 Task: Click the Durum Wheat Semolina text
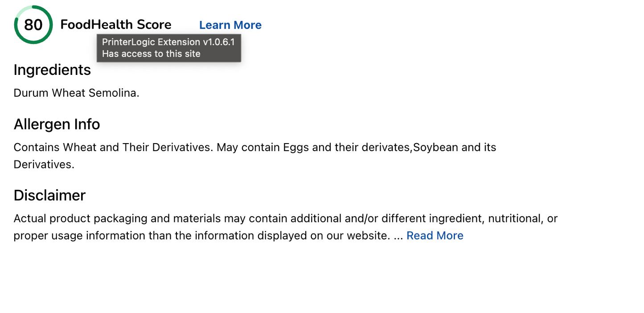76,93
